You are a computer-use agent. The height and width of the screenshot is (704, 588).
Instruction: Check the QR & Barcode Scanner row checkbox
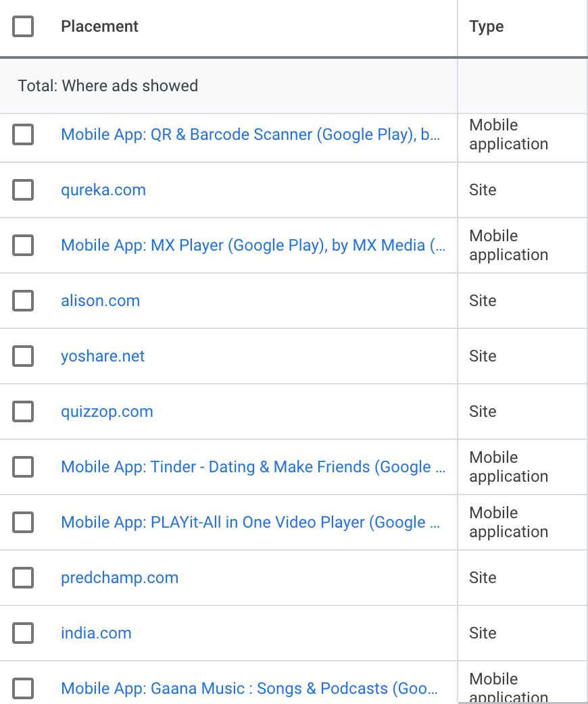click(23, 134)
